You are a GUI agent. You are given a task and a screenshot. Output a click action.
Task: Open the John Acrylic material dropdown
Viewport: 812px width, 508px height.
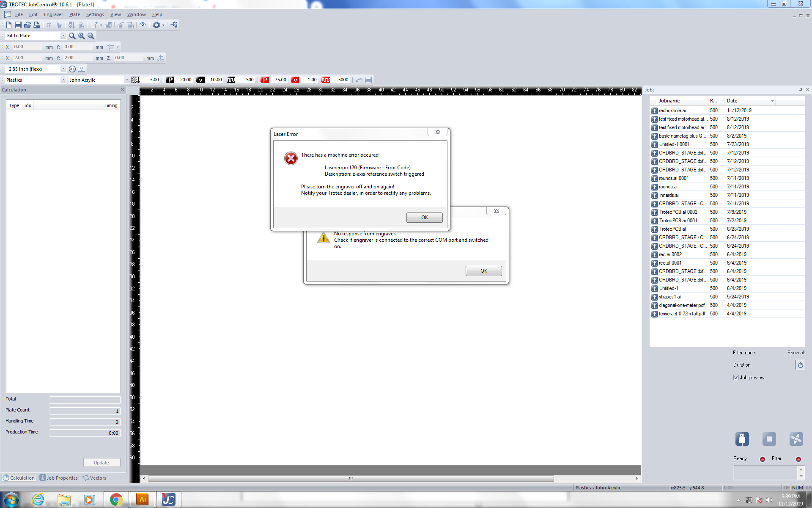pos(126,80)
